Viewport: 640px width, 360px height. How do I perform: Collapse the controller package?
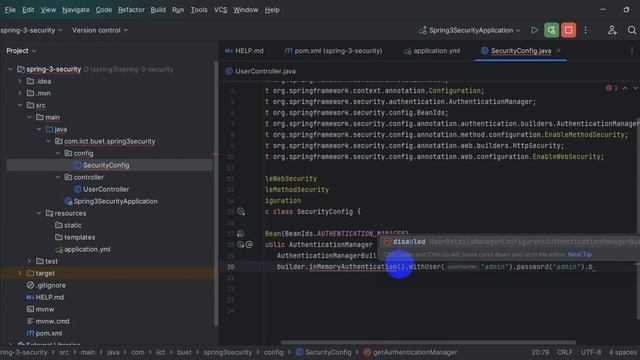click(x=58, y=177)
